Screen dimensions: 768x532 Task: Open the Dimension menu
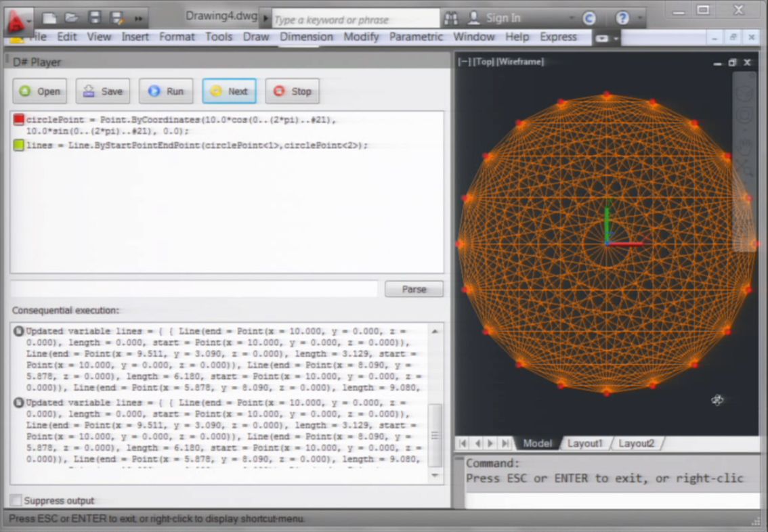point(306,37)
